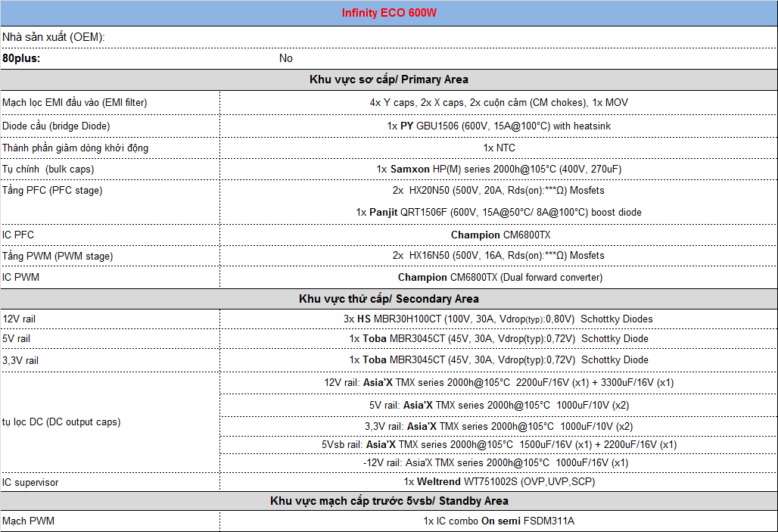Click the 5V rail "1x Toba MBR3045CT" cell

(x=499, y=339)
